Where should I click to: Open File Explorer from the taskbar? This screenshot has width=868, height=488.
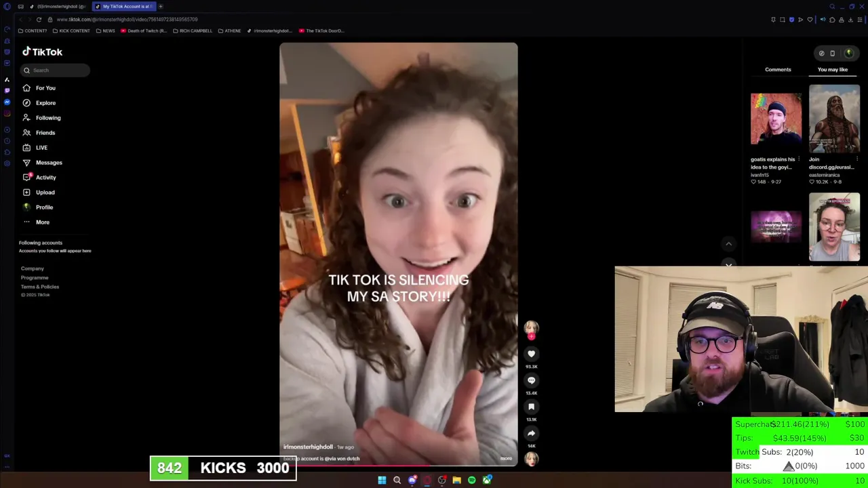(x=456, y=480)
